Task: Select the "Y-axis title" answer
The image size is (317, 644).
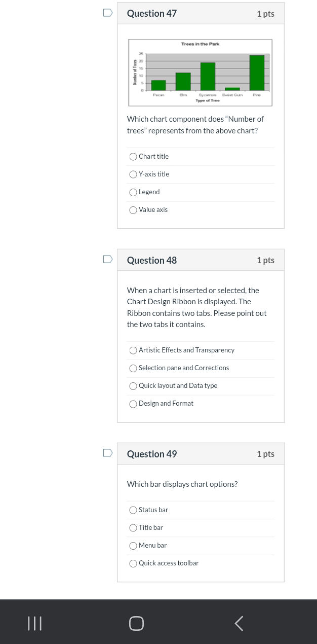Action: (133, 174)
